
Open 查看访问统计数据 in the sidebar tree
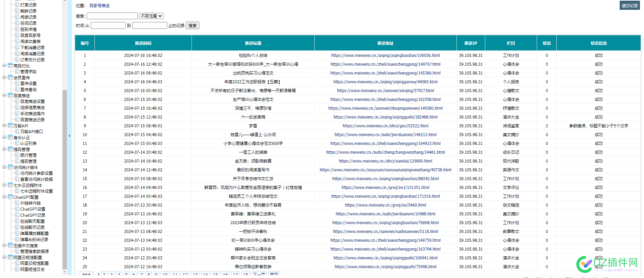(37, 179)
